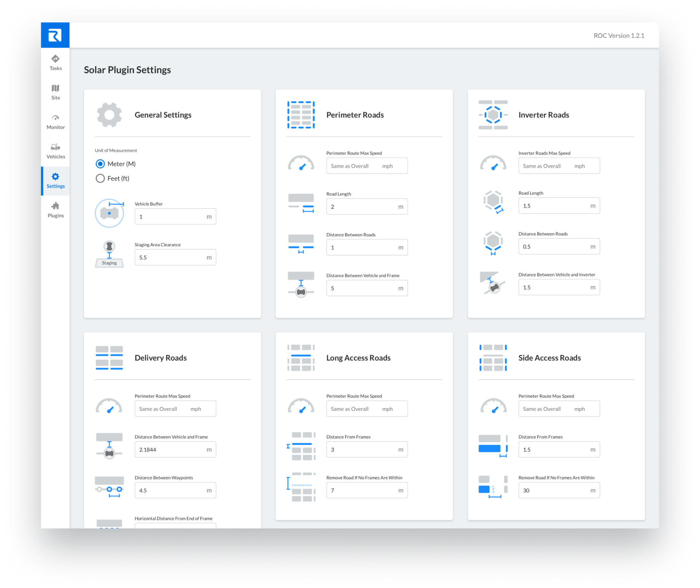Click Delivery Roads max speed gauge icon
The image size is (700, 588).
(x=109, y=406)
